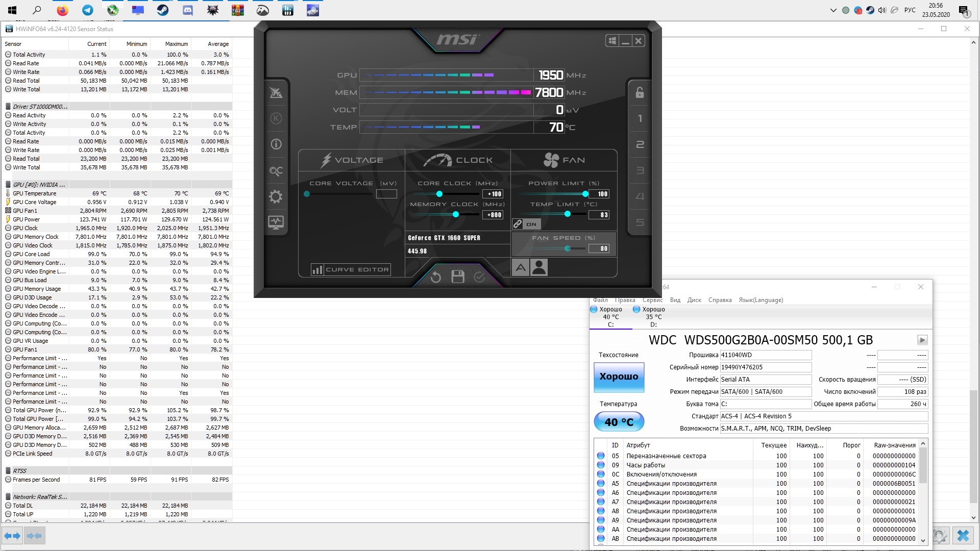Viewport: 980px width, 551px height.
Task: Reset settings with circular arrow icon
Action: pos(435,277)
